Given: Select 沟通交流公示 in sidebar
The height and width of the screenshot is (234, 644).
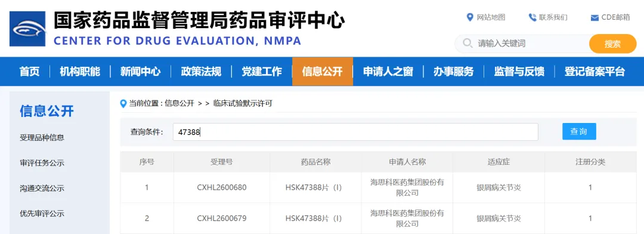Looking at the screenshot, I should 42,189.
